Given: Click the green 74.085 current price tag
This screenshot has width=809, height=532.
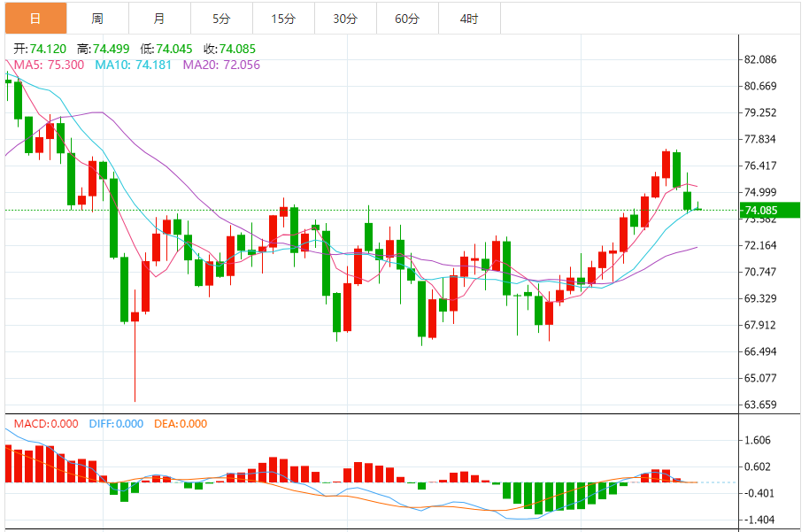Looking at the screenshot, I should 770,210.
